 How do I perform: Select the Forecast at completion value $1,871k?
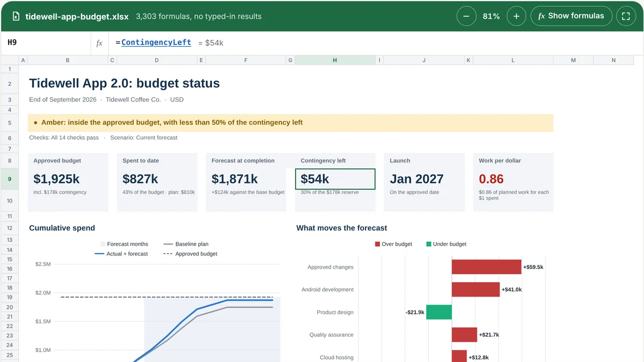coord(235,179)
